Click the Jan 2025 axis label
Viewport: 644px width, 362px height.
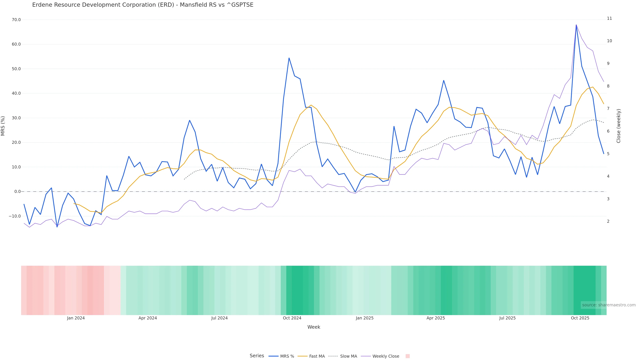[x=364, y=318]
